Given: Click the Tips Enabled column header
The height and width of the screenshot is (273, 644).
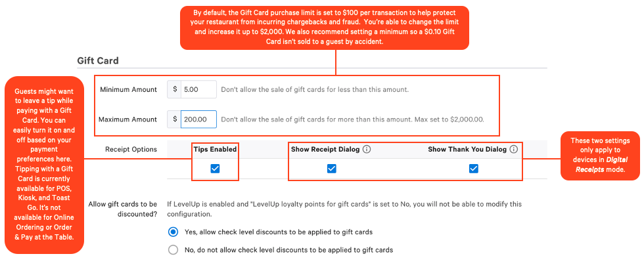Looking at the screenshot, I should click(x=215, y=150).
